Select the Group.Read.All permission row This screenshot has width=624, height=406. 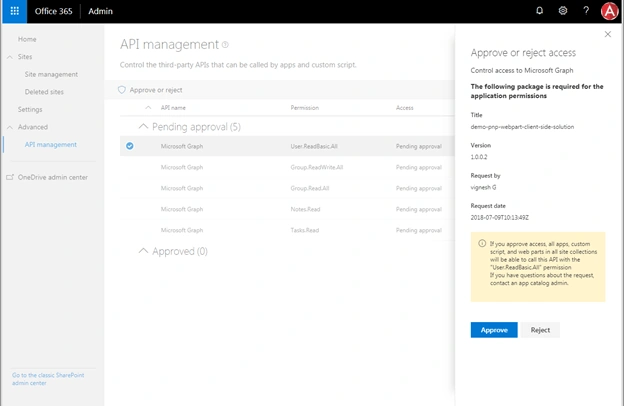tap(287, 188)
